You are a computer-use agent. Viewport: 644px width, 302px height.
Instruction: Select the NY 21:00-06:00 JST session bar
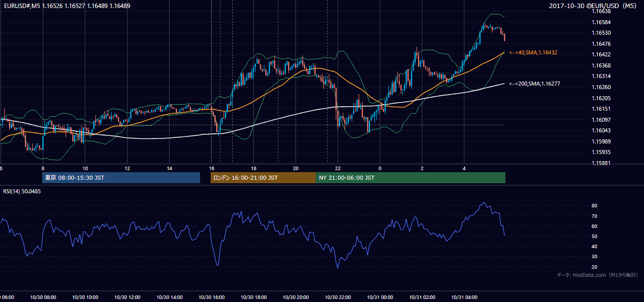(411, 178)
